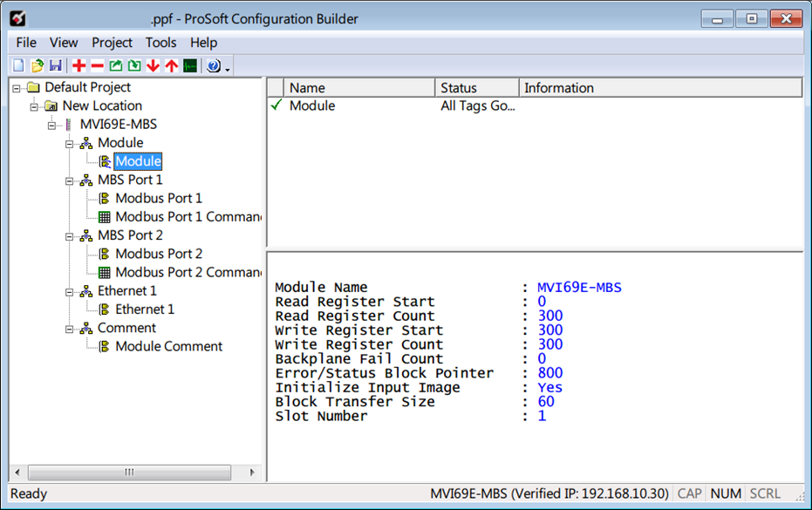This screenshot has width=812, height=510.
Task: Collapse the Ethernet 1 group node
Action: click(x=70, y=292)
